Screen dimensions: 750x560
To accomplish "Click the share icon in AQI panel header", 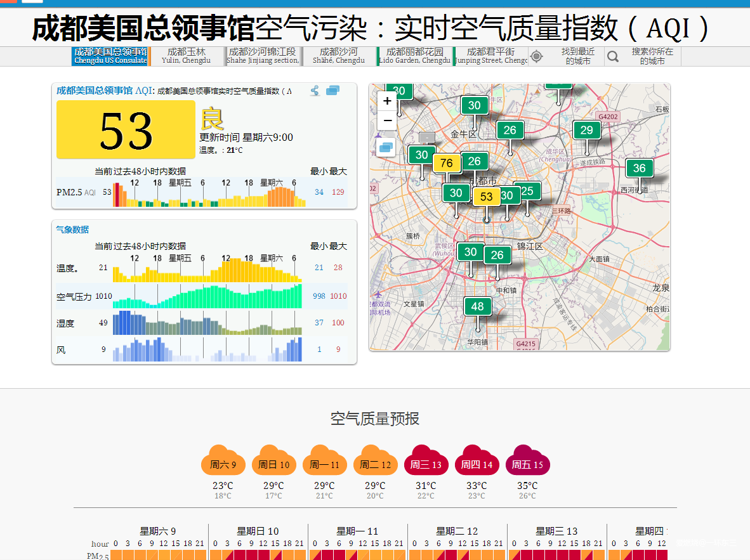I will 315,91.
